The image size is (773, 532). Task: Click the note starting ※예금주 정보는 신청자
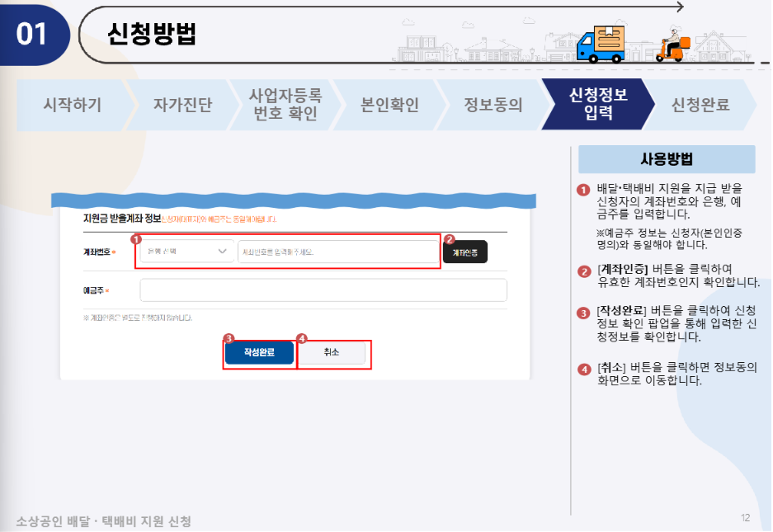point(670,238)
